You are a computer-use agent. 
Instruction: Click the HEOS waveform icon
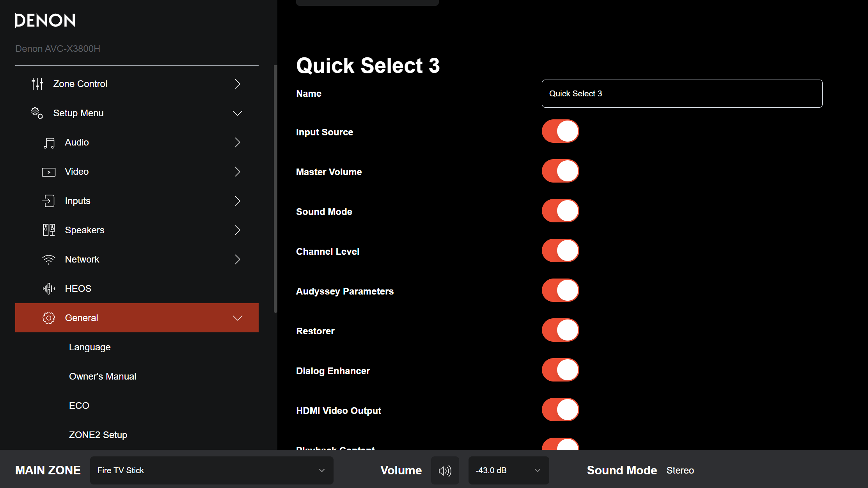tap(49, 289)
